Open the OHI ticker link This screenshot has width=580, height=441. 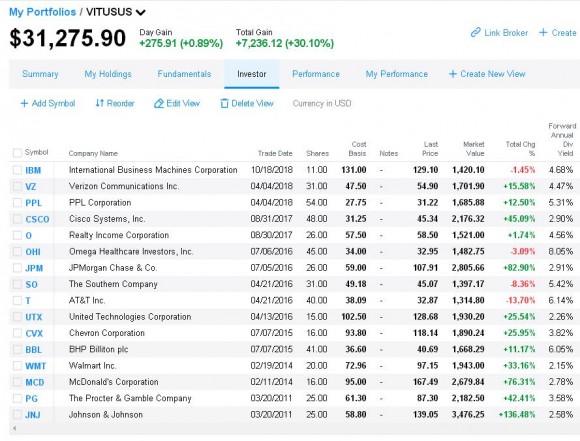coord(33,252)
